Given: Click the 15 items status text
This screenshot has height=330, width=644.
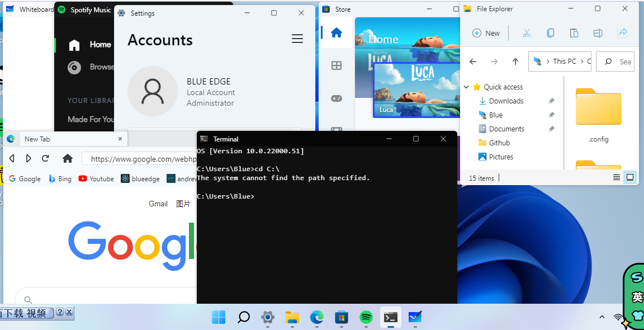Looking at the screenshot, I should click(x=481, y=178).
